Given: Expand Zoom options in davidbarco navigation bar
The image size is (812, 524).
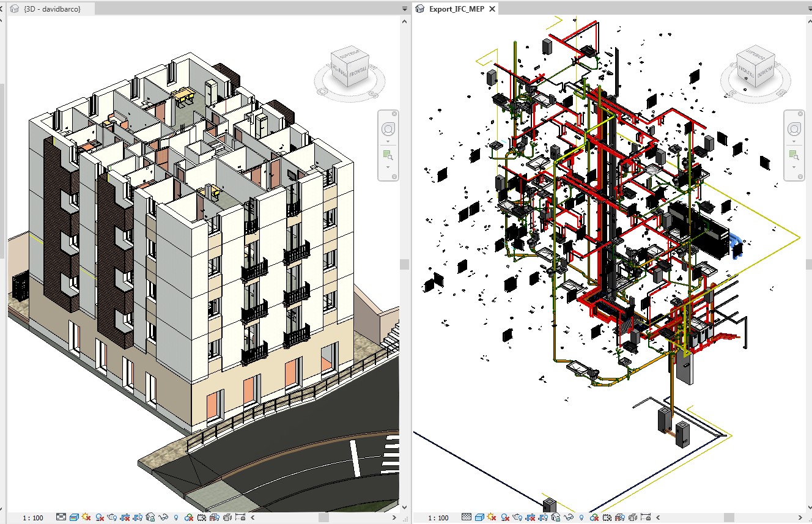Looking at the screenshot, I should pyautogui.click(x=388, y=166).
